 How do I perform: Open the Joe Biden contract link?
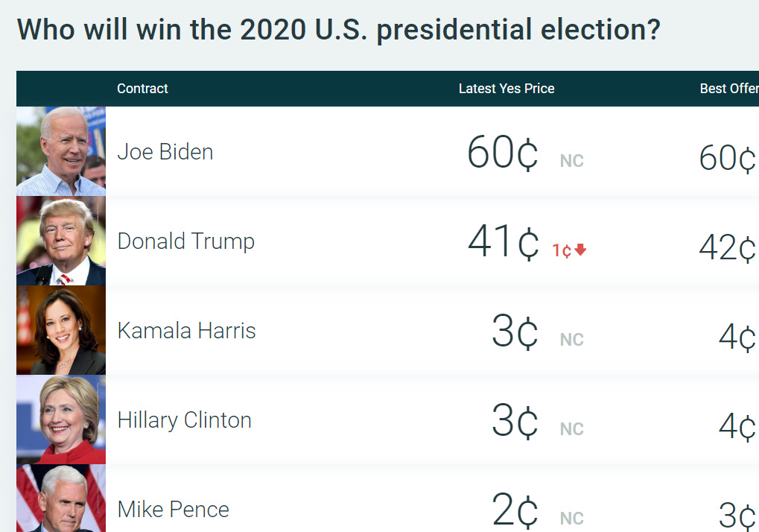(x=165, y=151)
